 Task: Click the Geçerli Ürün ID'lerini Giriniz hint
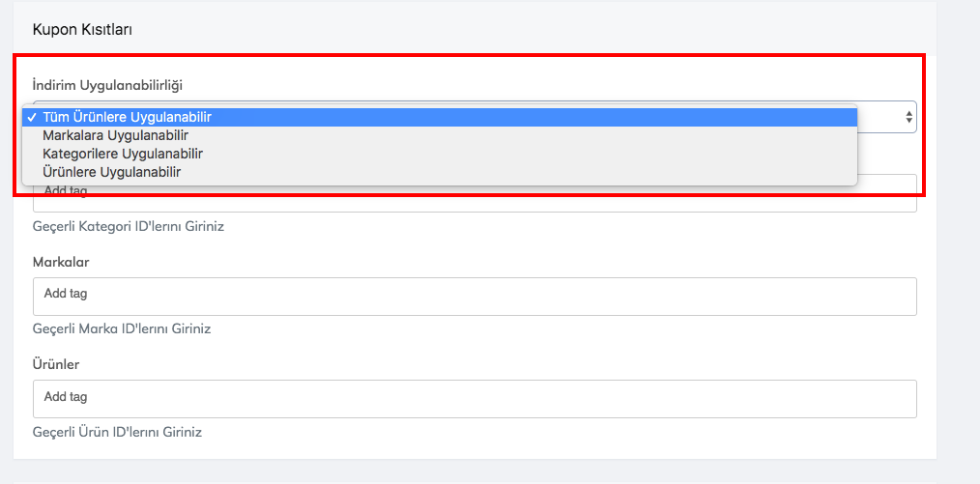pos(117,432)
